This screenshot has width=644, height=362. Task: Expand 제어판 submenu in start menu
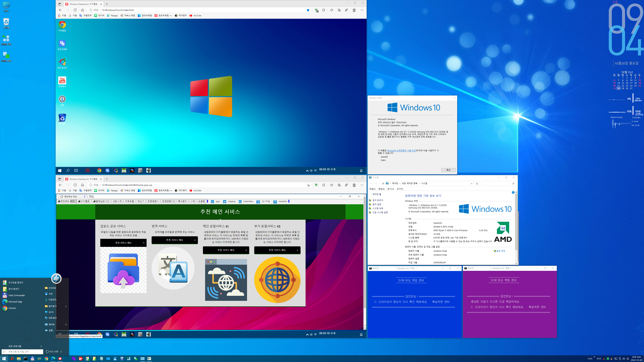click(56, 324)
